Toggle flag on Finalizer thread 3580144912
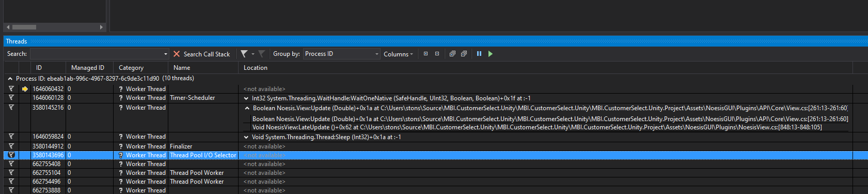The image size is (868, 194). click(11, 146)
